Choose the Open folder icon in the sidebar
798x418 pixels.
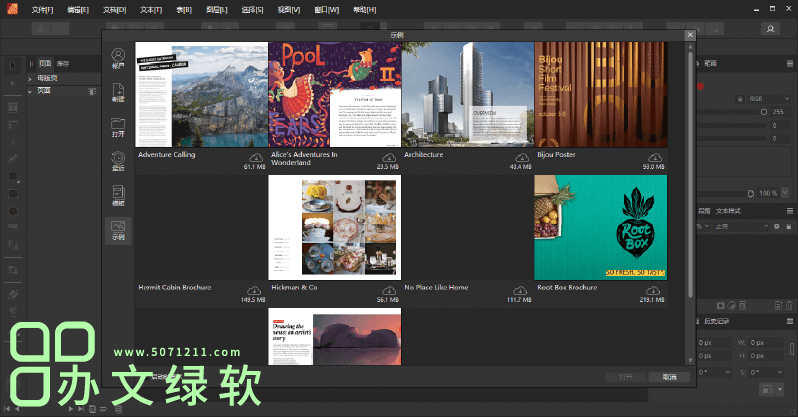click(x=118, y=127)
